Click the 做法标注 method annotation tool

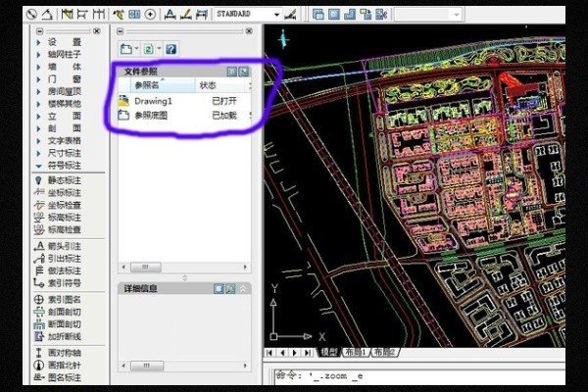click(67, 270)
